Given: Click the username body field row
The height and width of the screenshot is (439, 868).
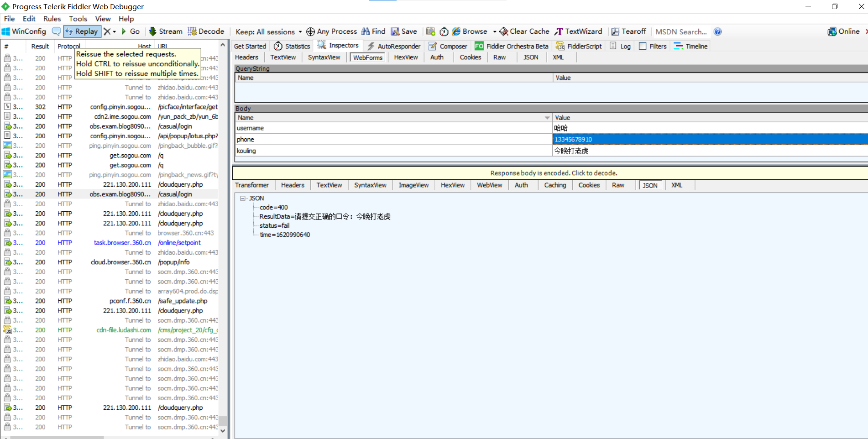Looking at the screenshot, I should click(551, 128).
